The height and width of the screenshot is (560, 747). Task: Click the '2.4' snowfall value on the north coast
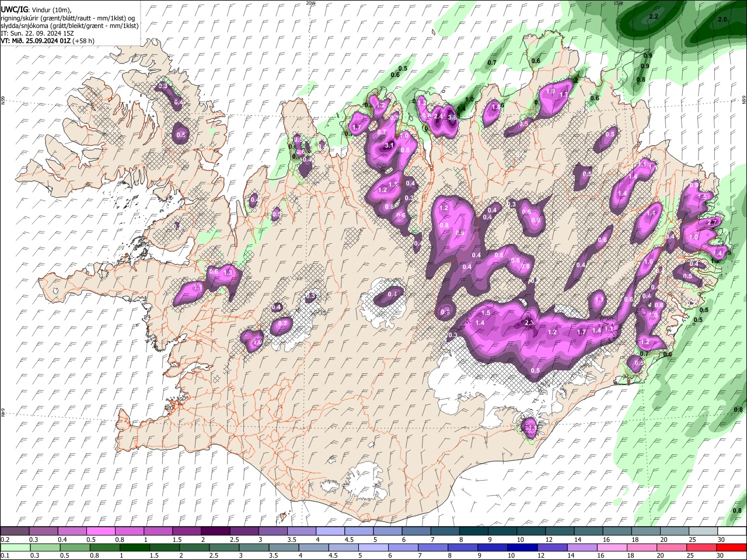439,116
